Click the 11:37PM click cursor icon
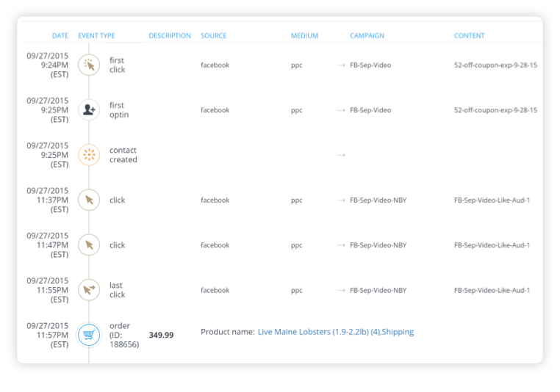Screen dimensions: 560x392 [x=89, y=200]
